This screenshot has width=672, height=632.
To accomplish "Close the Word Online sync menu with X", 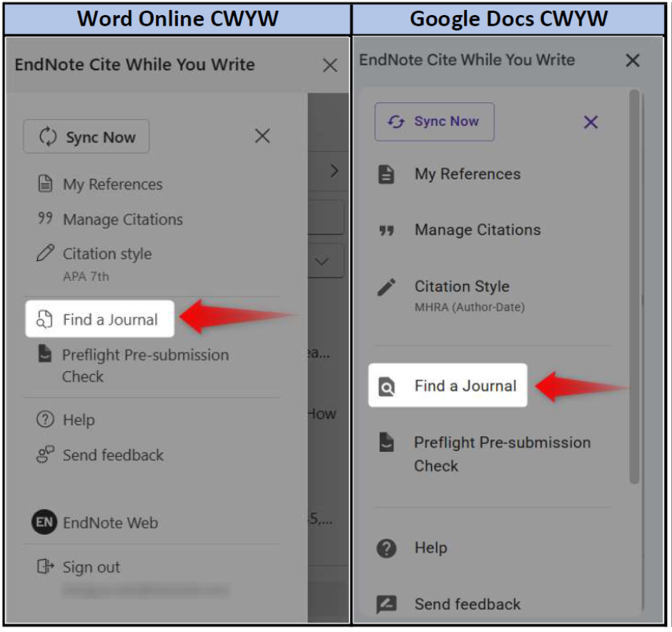I will [x=262, y=137].
